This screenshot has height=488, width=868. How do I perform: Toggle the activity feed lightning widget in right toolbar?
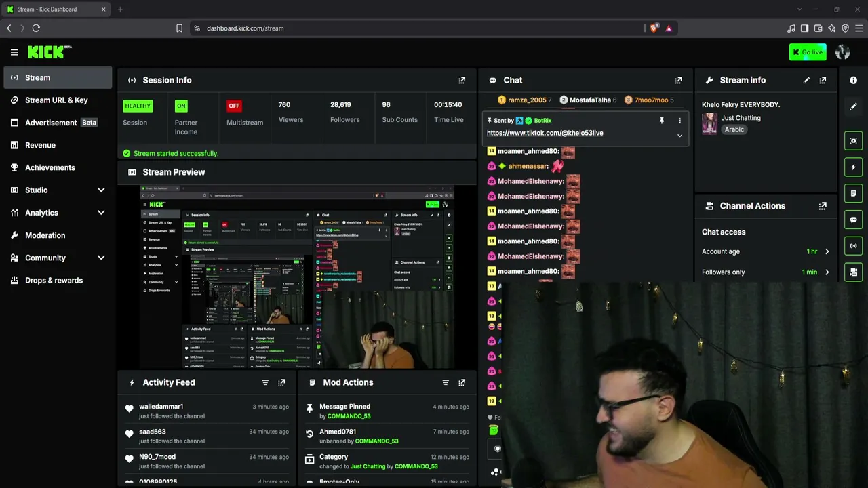(854, 167)
